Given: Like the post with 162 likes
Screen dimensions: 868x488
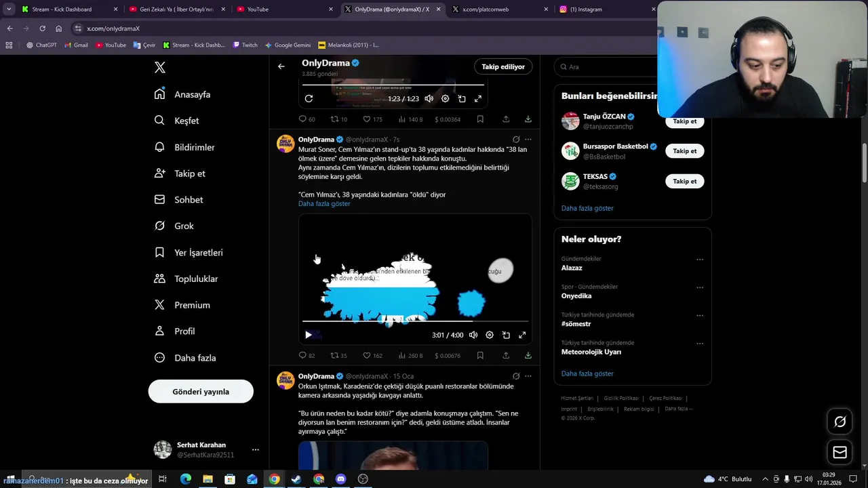Looking at the screenshot, I should click(x=372, y=356).
